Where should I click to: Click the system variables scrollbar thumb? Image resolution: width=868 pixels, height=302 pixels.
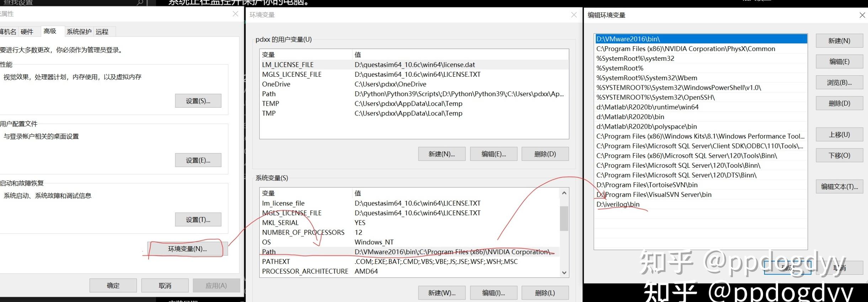pyautogui.click(x=564, y=218)
